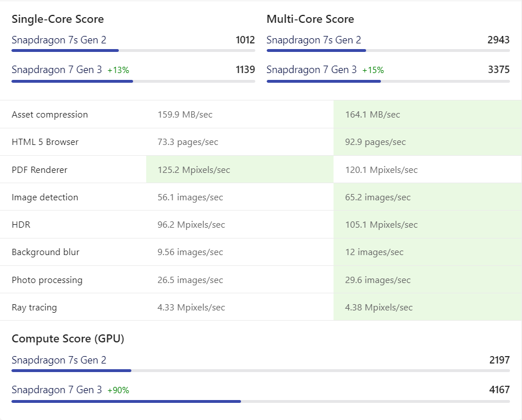Click the 92.9 pages/sec HTML 5 Browser result
The height and width of the screenshot is (420, 522).
click(x=375, y=142)
